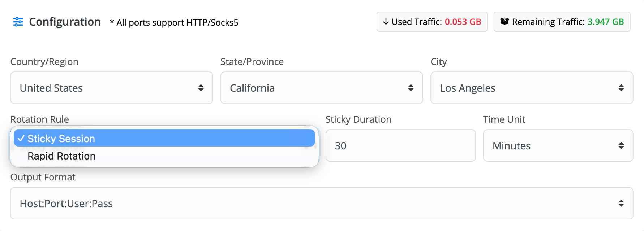Click the Country/Region select arrows icon

201,88
